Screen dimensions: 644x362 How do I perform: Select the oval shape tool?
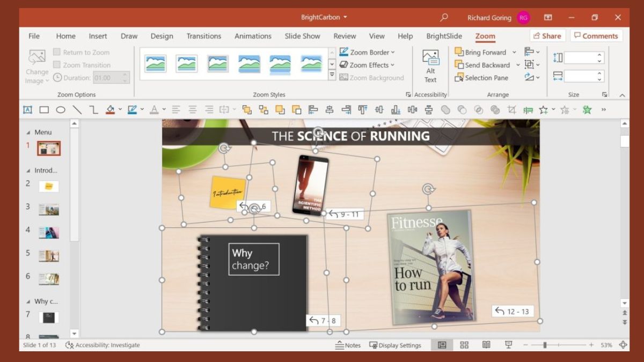pos(61,109)
